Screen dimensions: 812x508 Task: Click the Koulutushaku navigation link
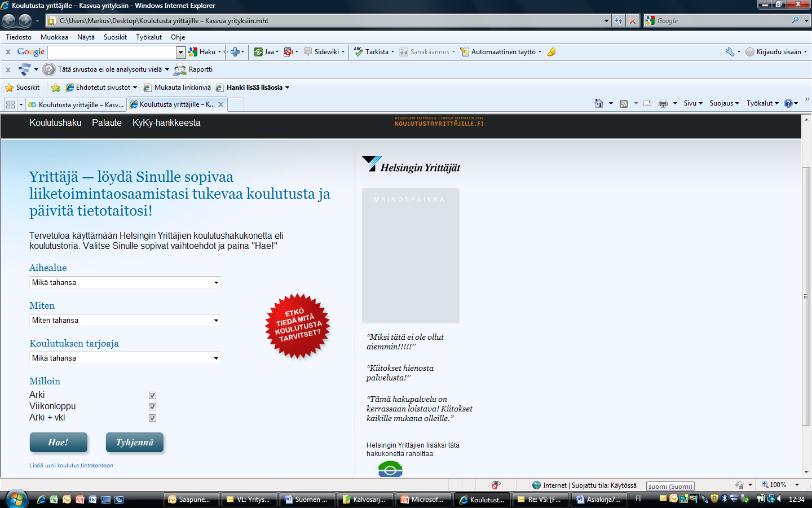pos(55,123)
